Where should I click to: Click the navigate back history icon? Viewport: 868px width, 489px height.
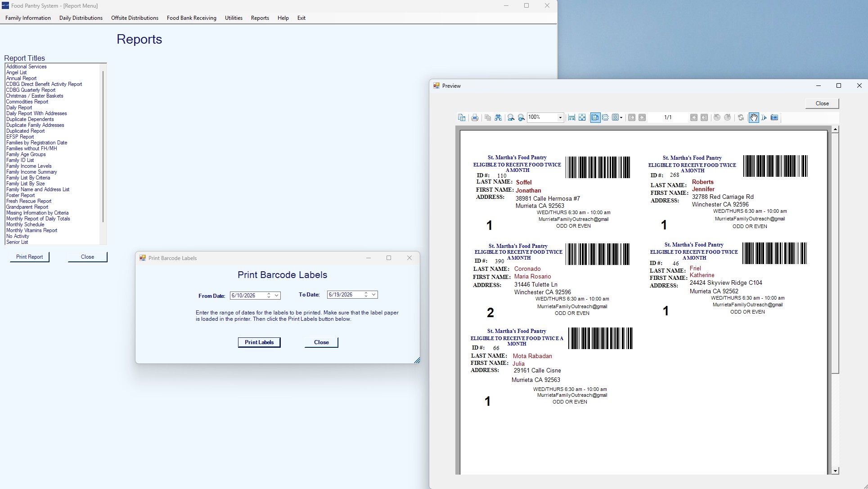717,117
